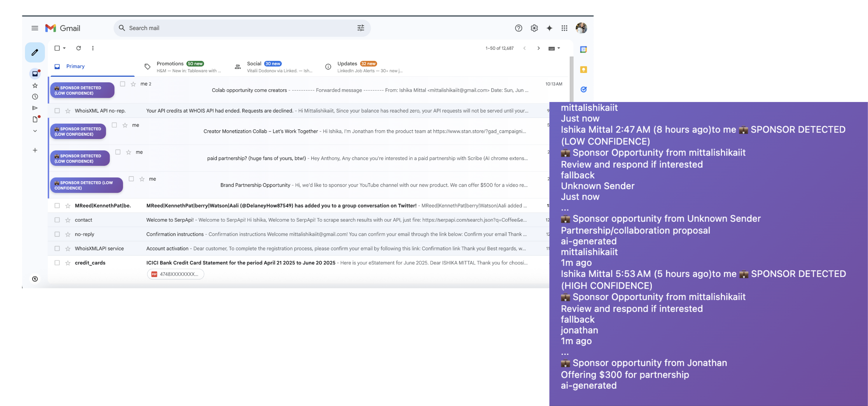Expand the More labels chevron in sidebar

coord(35,131)
